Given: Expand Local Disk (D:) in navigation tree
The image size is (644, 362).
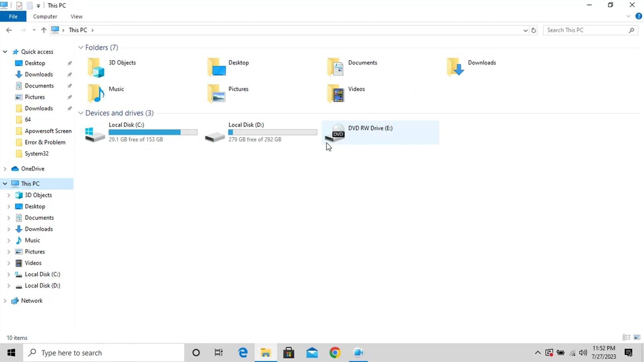Looking at the screenshot, I should [9, 286].
